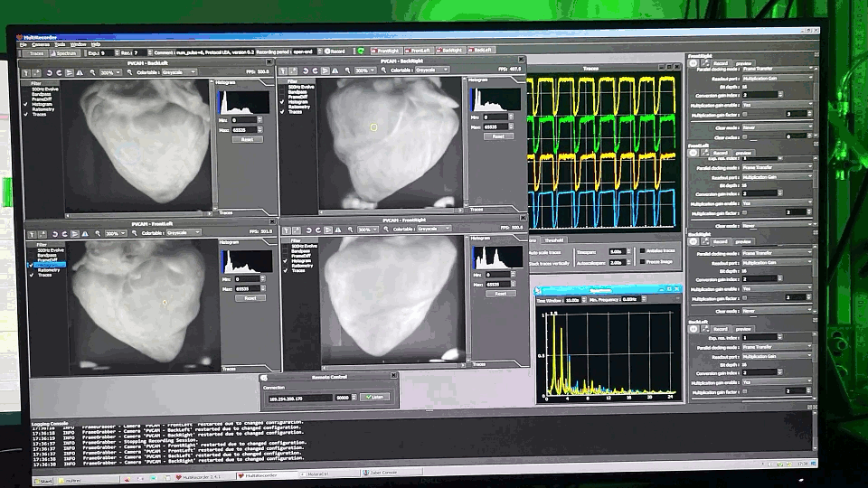Image resolution: width=868 pixels, height=488 pixels.
Task: Open FrontLeft Multiplication gain enable dropdown
Action: pos(778,203)
